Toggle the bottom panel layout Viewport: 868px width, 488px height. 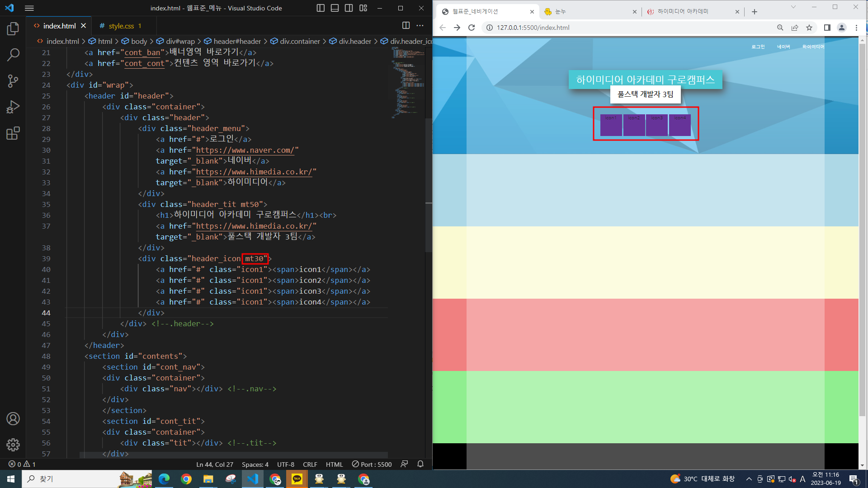coord(335,8)
